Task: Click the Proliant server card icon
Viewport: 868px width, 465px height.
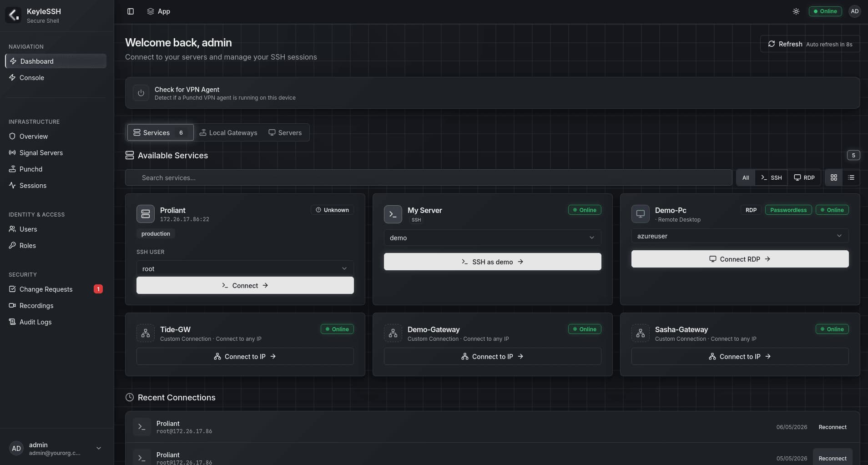Action: coord(146,214)
